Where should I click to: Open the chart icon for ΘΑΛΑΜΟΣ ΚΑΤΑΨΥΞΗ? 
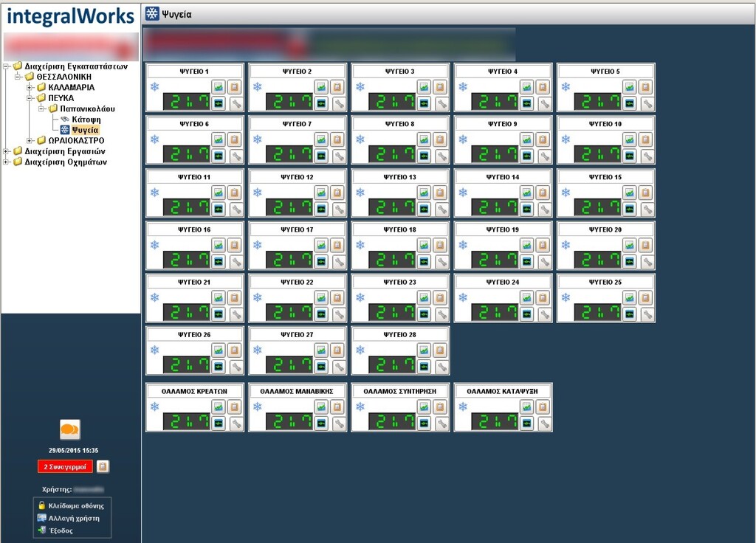526,407
